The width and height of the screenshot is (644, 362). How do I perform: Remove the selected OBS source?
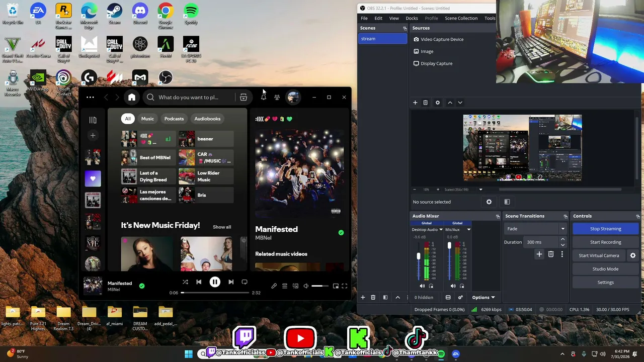[x=425, y=103]
